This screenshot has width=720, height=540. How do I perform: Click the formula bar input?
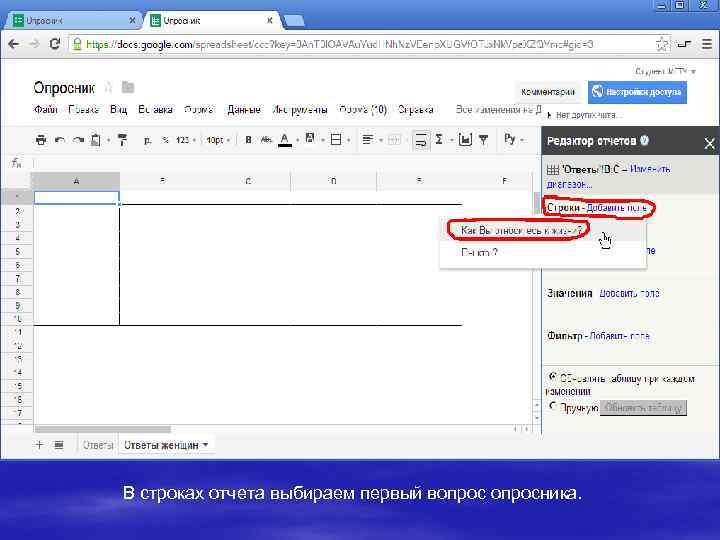click(285, 163)
